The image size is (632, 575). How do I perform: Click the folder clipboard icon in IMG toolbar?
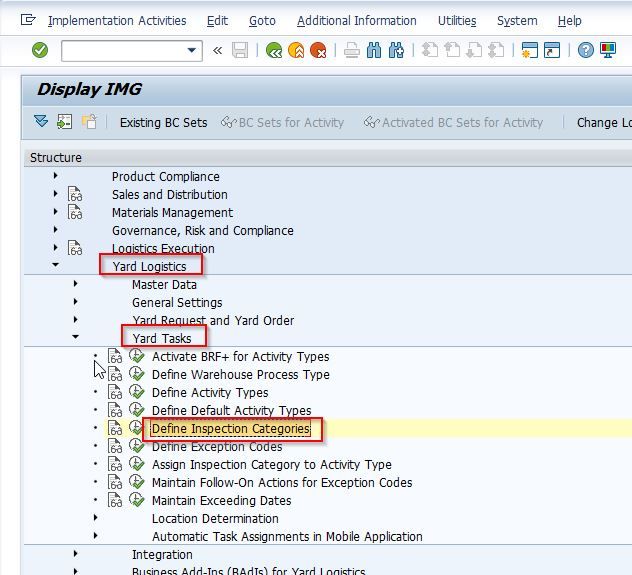point(89,121)
